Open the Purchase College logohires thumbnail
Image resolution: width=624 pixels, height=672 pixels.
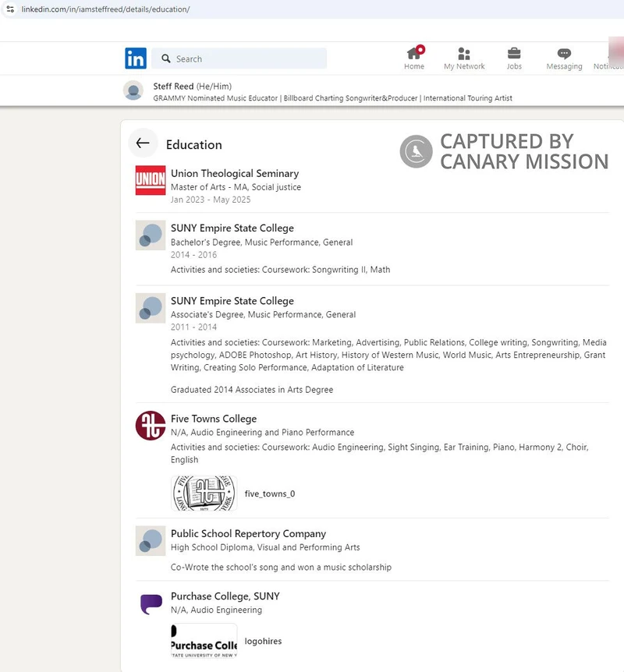tap(203, 641)
